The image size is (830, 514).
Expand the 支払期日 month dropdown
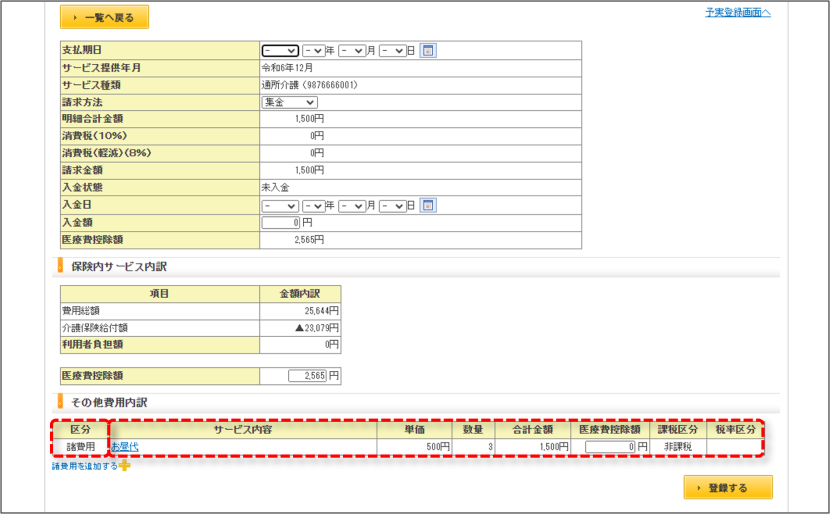coord(352,51)
